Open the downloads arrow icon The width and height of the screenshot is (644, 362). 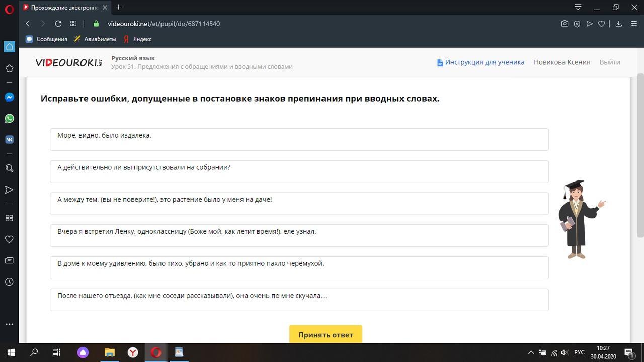pyautogui.click(x=619, y=24)
